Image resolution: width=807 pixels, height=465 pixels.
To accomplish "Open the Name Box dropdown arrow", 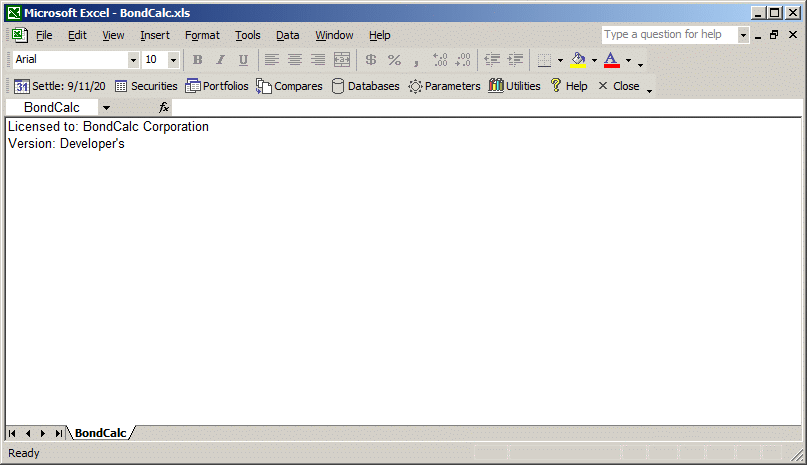I will (x=105, y=107).
